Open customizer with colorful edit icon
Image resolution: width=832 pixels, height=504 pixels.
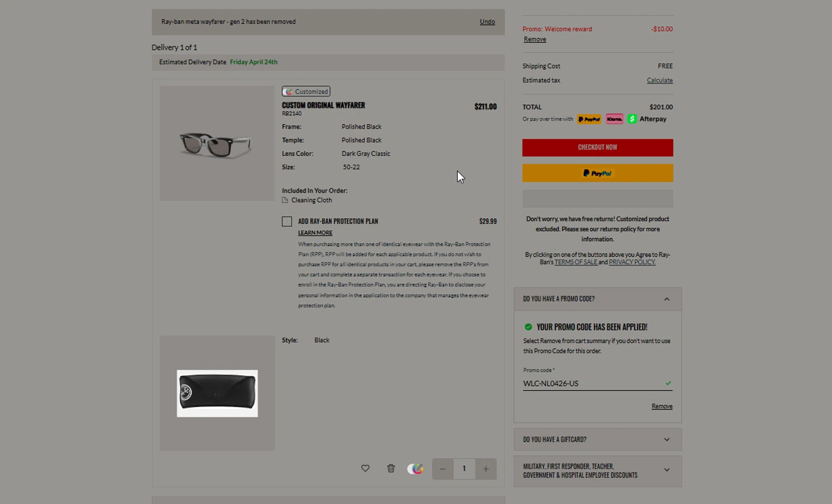pyautogui.click(x=415, y=469)
